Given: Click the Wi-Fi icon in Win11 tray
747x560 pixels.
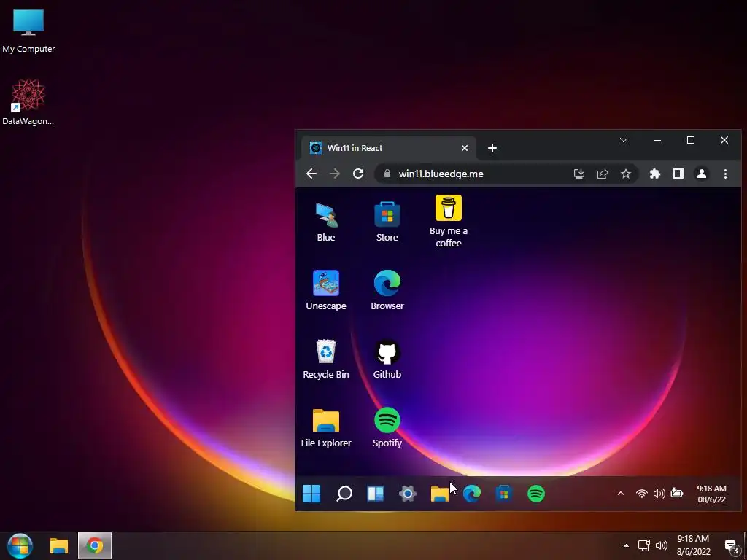Looking at the screenshot, I should coord(642,494).
